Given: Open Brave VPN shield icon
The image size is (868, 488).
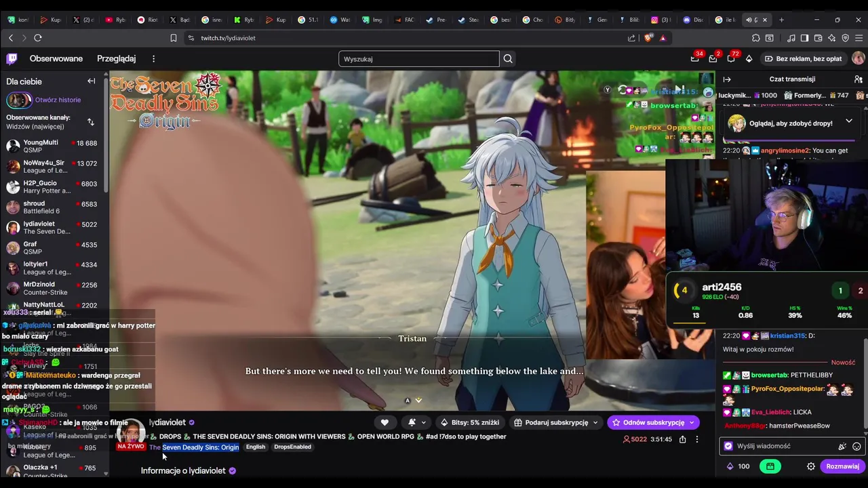Looking at the screenshot, I should click(846, 38).
